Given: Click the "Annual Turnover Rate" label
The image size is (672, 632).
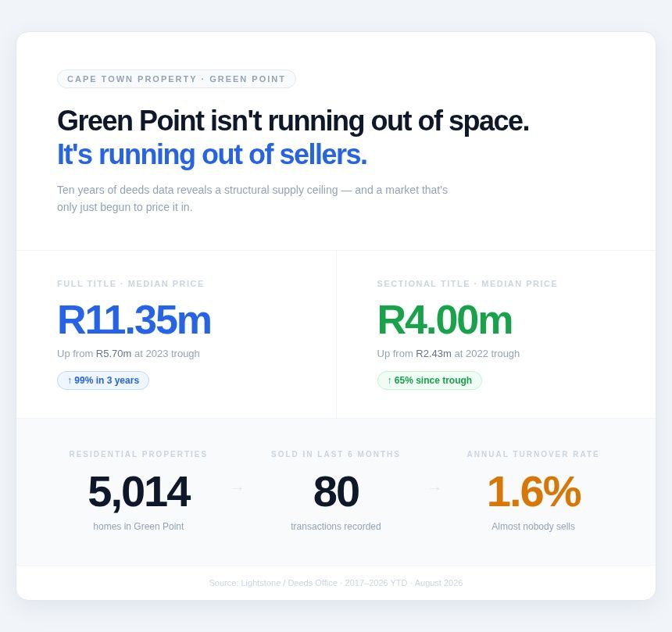Looking at the screenshot, I should coord(533,454).
